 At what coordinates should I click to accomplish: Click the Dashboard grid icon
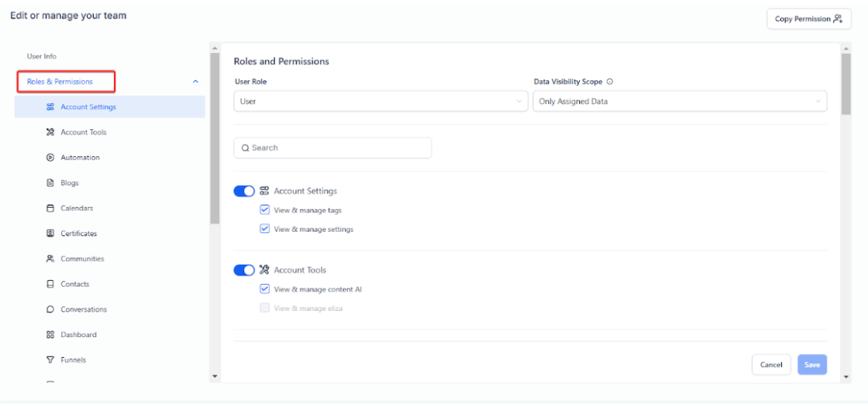pos(50,335)
